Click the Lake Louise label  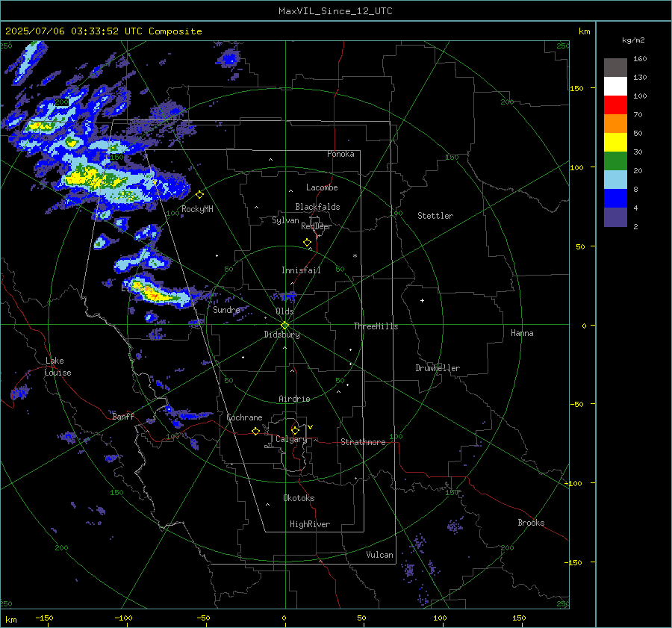tap(57, 367)
